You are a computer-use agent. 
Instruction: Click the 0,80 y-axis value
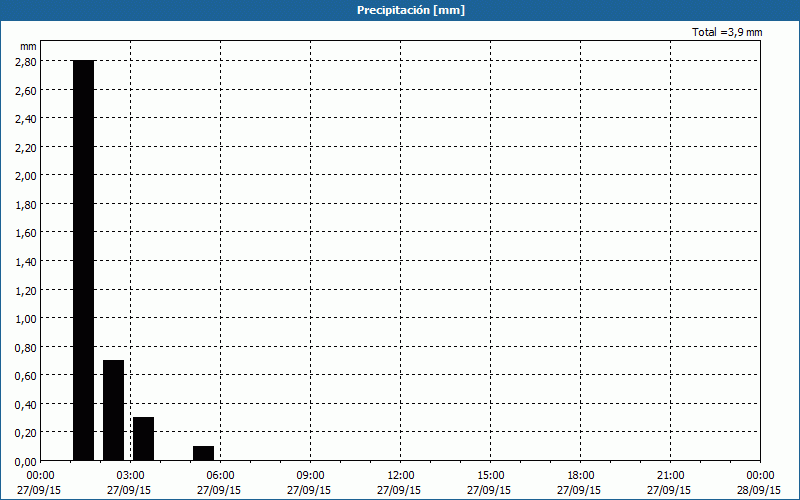click(x=26, y=347)
